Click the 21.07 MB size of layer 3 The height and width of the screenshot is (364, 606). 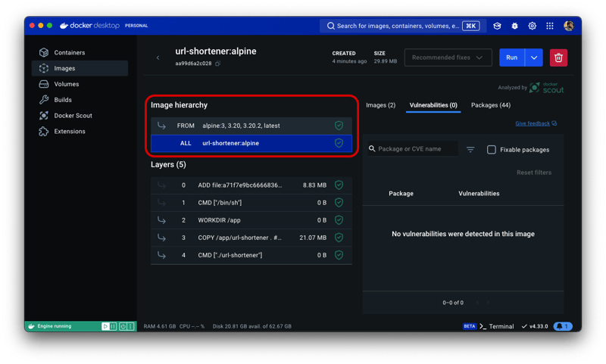313,238
